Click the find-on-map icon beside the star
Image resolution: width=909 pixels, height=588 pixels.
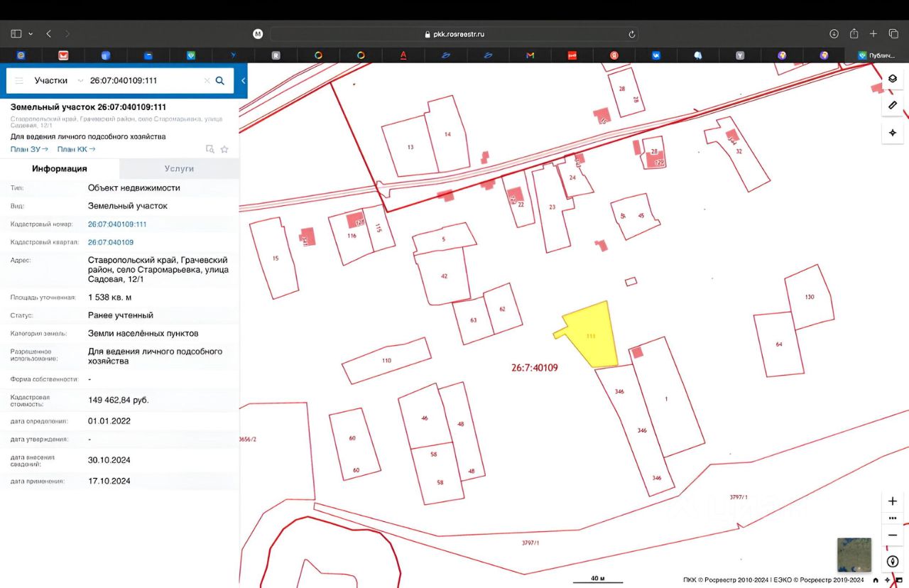tap(209, 149)
